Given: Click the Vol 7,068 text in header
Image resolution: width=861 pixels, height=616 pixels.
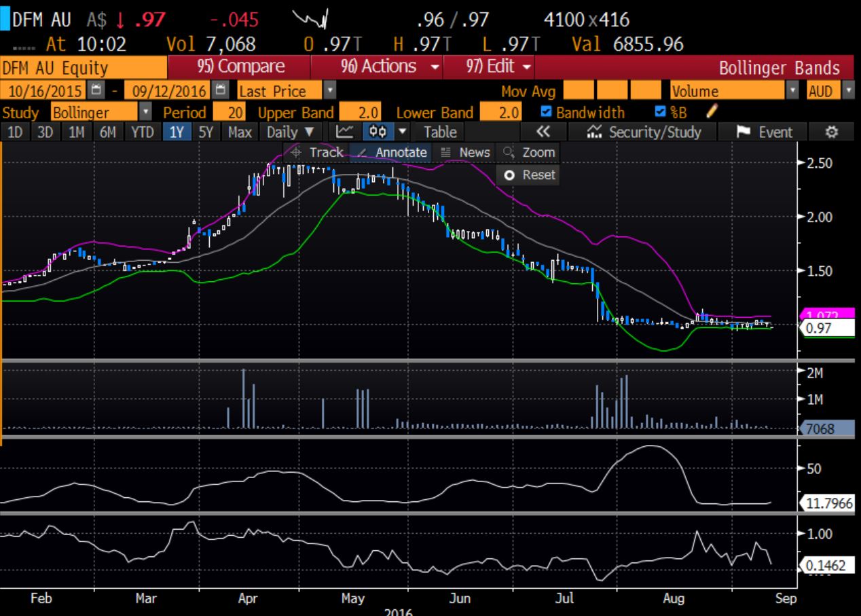Looking at the screenshot, I should pyautogui.click(x=211, y=44).
